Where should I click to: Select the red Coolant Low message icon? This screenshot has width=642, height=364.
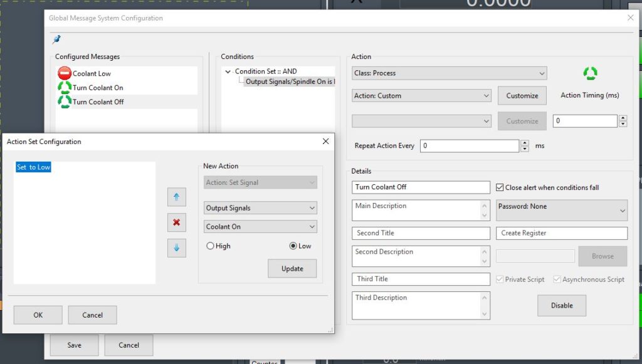tap(64, 73)
